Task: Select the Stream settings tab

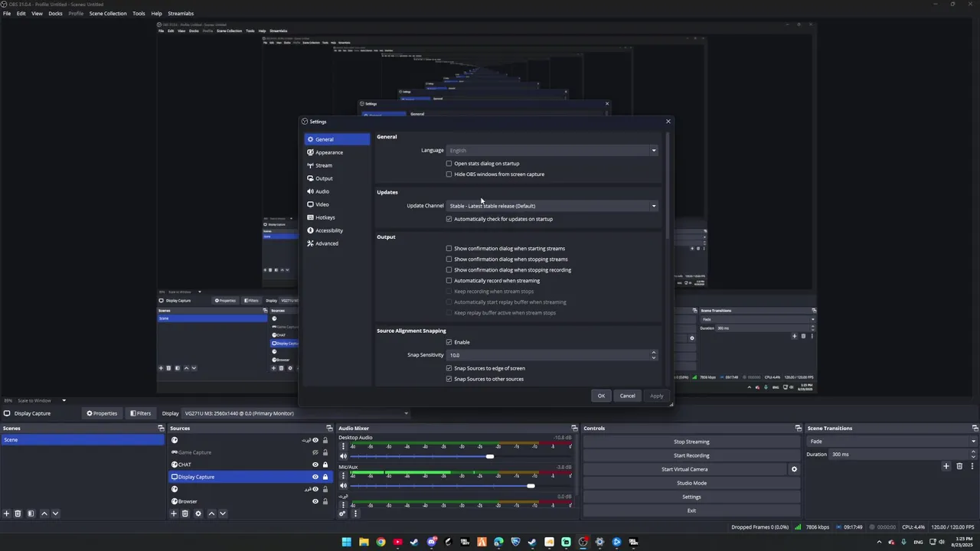Action: (x=337, y=165)
